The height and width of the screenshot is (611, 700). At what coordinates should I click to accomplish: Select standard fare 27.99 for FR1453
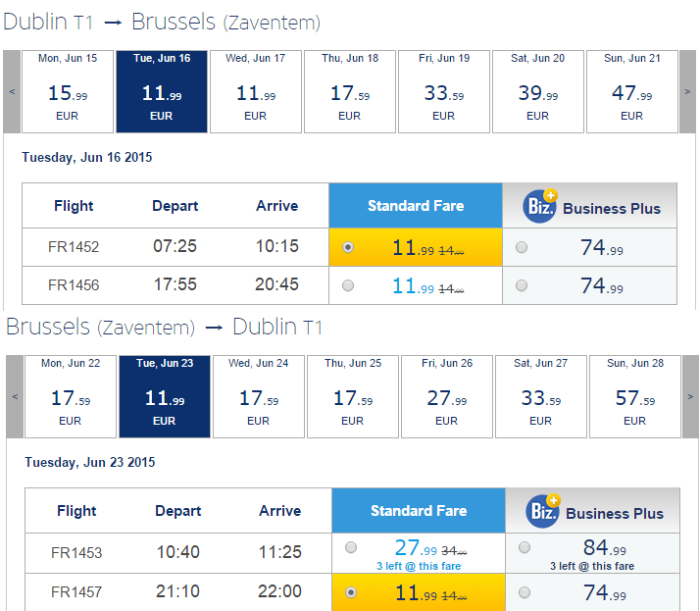coord(351,547)
